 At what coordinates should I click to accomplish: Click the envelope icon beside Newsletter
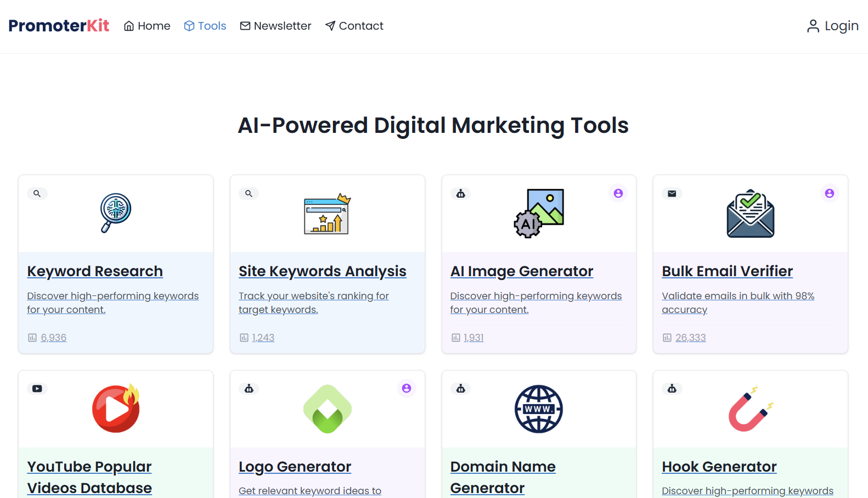click(x=245, y=26)
